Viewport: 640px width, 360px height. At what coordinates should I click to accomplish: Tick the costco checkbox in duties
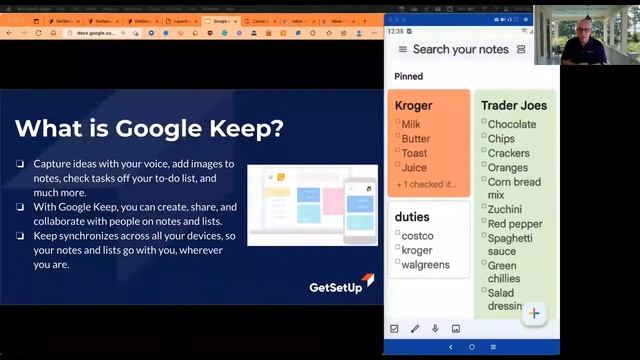click(398, 233)
